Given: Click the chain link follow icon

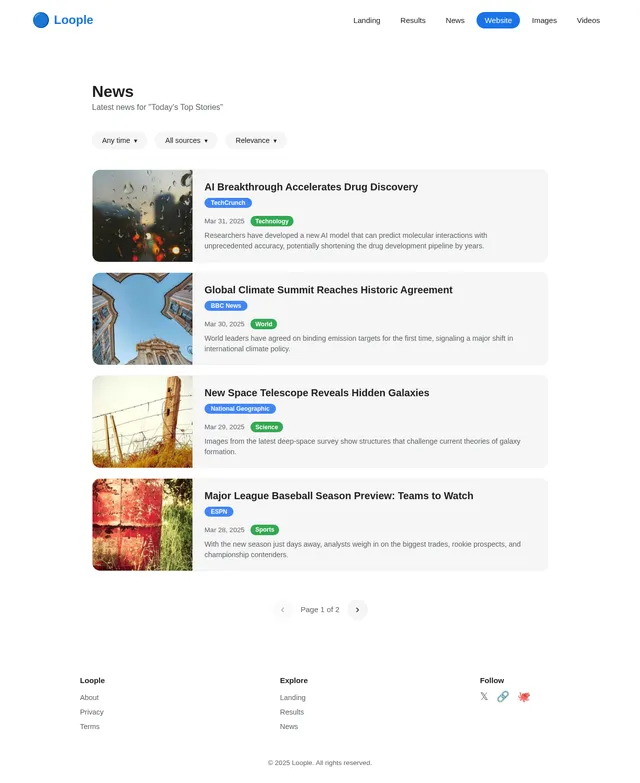Looking at the screenshot, I should (503, 696).
